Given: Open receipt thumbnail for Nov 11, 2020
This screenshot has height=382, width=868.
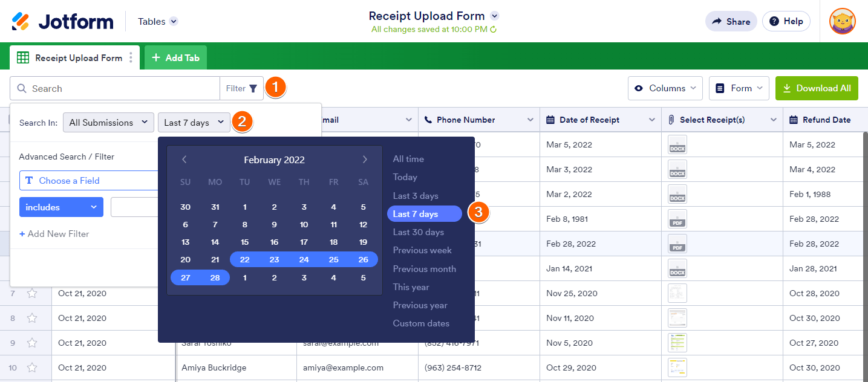Looking at the screenshot, I should point(677,318).
